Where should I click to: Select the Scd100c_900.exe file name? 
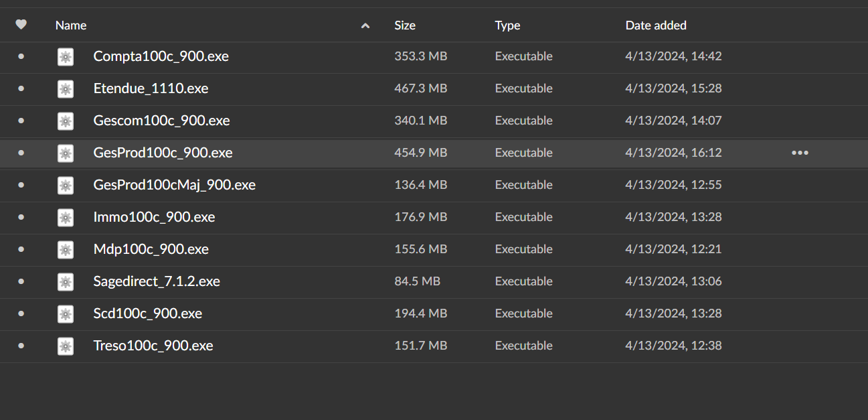148,313
